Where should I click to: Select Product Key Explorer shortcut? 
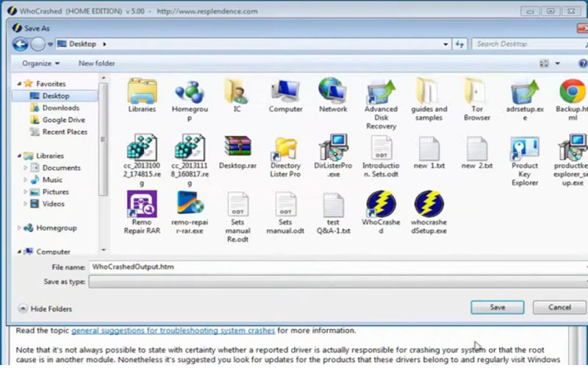click(525, 160)
